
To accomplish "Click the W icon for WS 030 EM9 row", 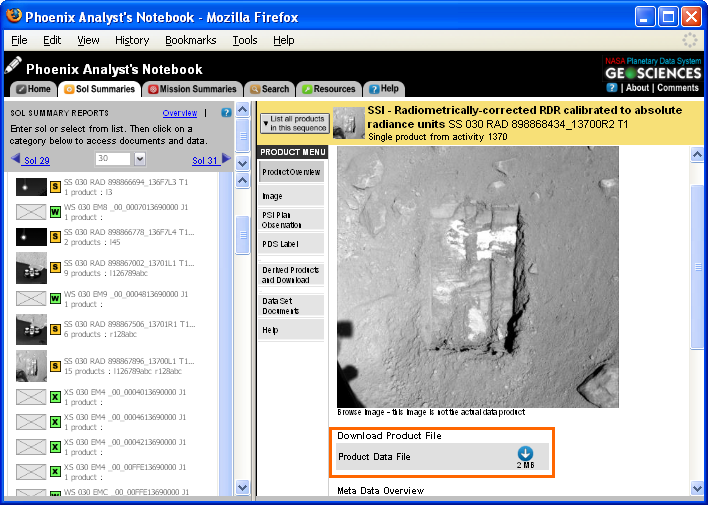I will point(55,299).
